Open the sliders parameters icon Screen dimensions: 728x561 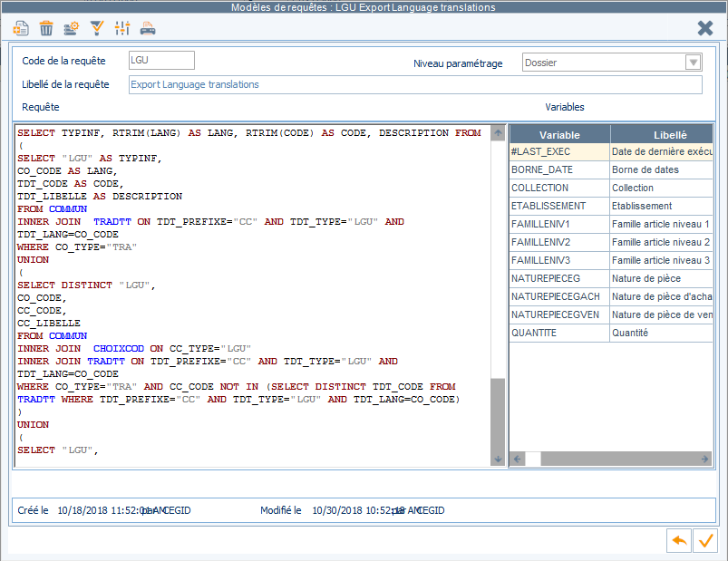[x=122, y=28]
